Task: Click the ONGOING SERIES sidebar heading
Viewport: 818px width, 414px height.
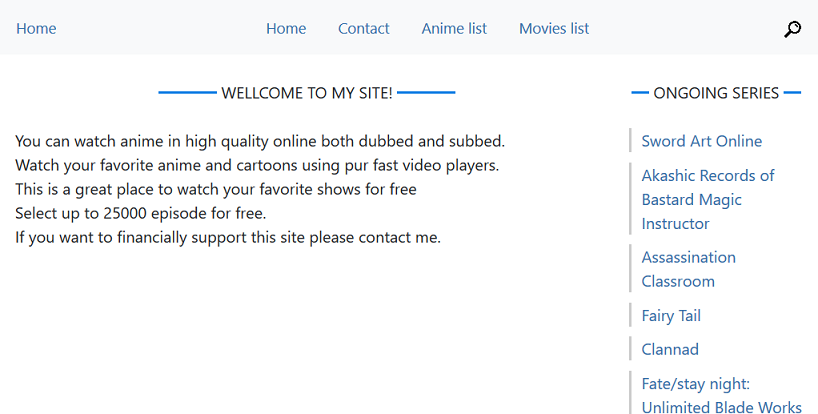Action: tap(716, 93)
